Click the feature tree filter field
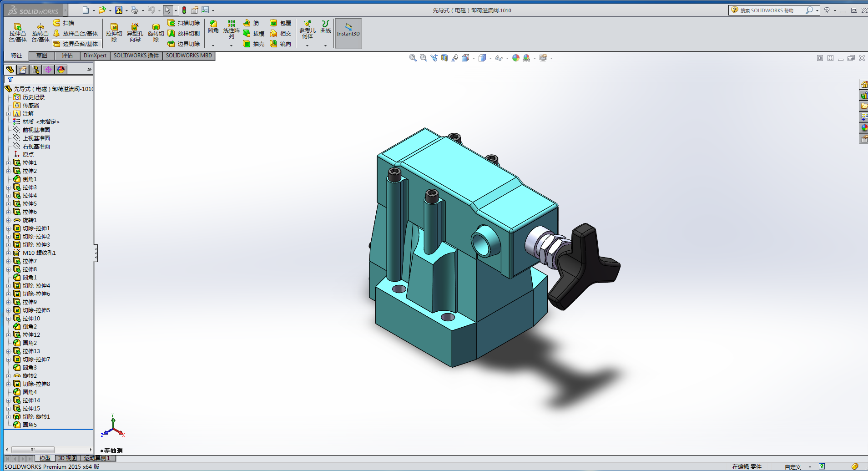The image size is (868, 471). pos(49,80)
